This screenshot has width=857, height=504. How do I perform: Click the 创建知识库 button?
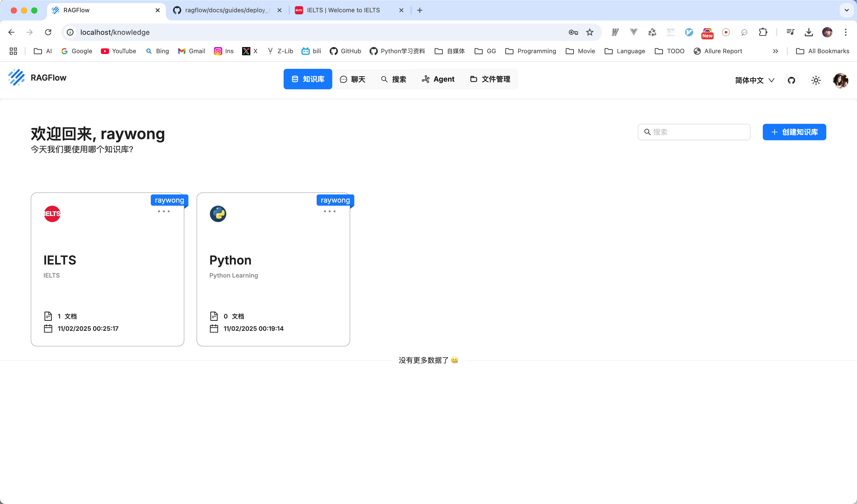[x=794, y=132]
